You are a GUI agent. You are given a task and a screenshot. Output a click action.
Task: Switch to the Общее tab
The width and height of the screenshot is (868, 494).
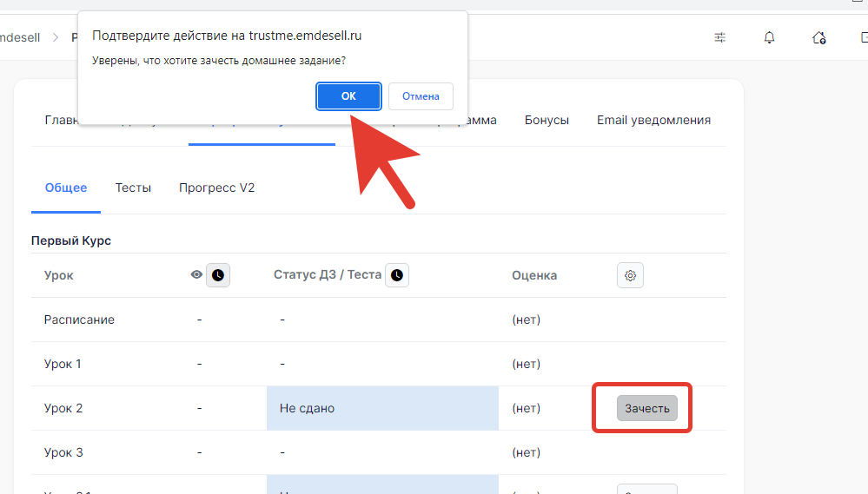tap(66, 188)
